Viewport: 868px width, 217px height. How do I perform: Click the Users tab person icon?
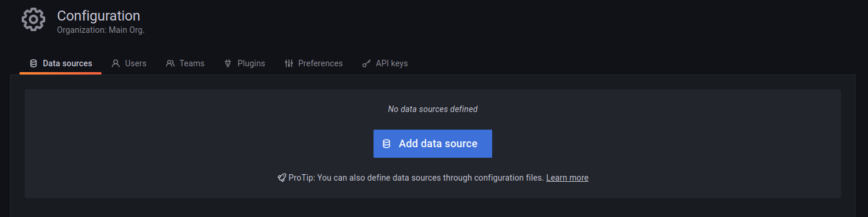[x=116, y=63]
